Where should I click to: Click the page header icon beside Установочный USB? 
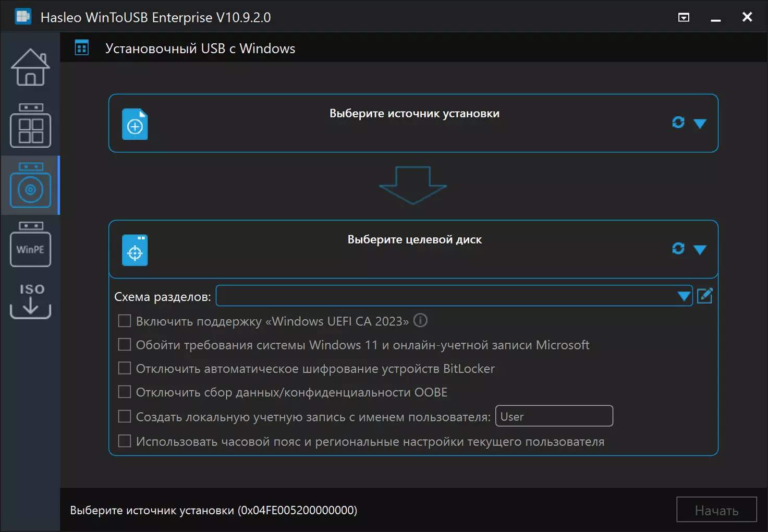tap(82, 48)
